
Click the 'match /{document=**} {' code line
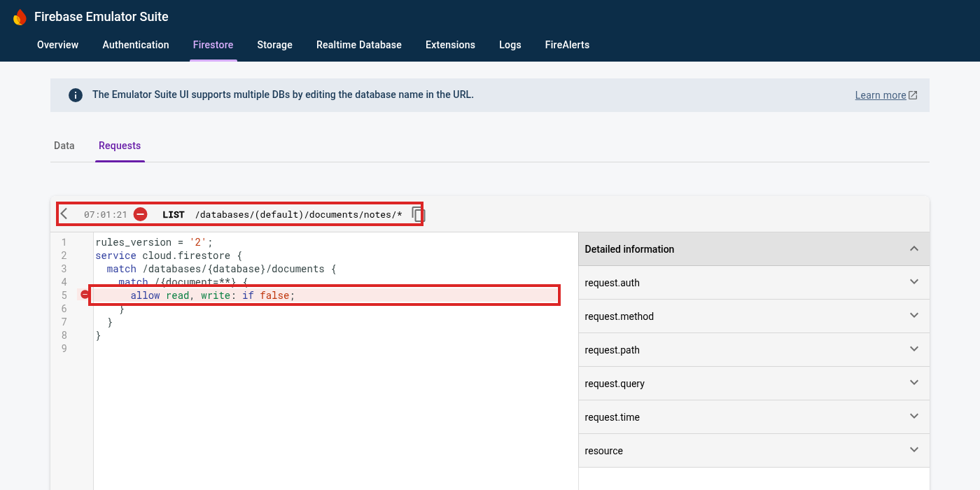point(183,282)
